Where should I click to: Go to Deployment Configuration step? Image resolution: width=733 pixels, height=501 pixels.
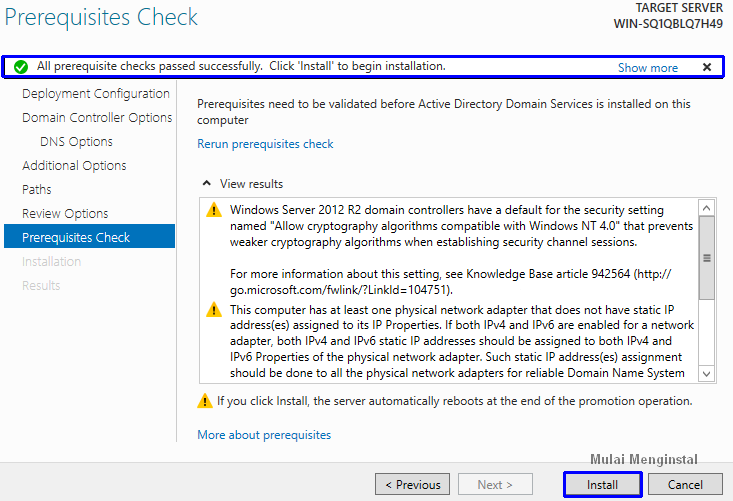coord(96,94)
